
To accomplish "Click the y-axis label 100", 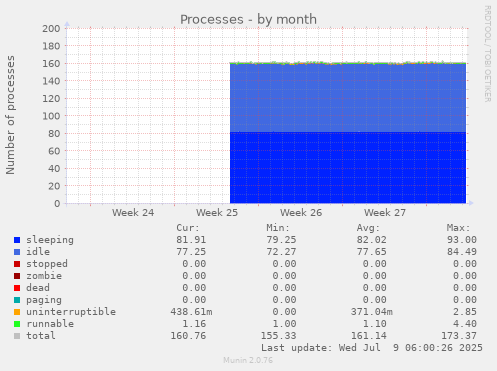I will (51, 116).
